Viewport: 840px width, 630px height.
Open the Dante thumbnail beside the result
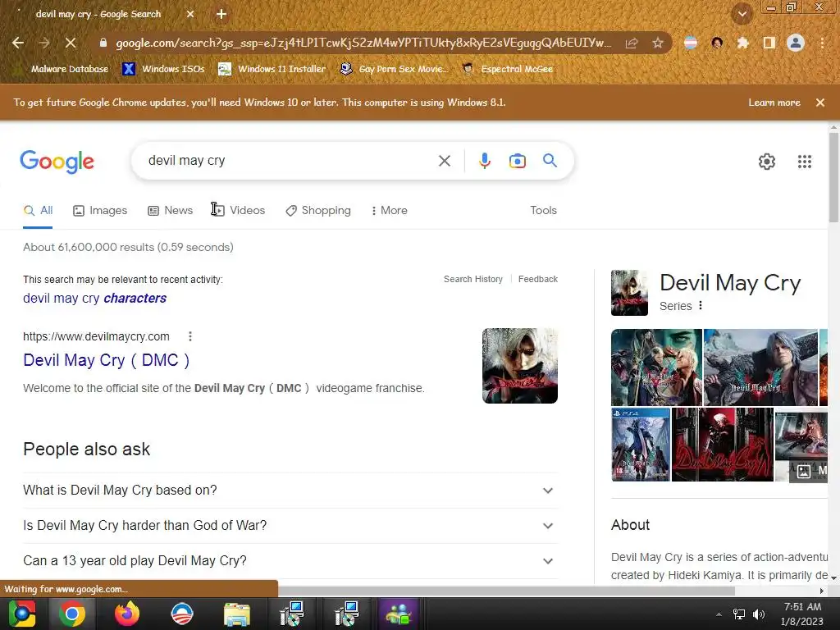[519, 366]
